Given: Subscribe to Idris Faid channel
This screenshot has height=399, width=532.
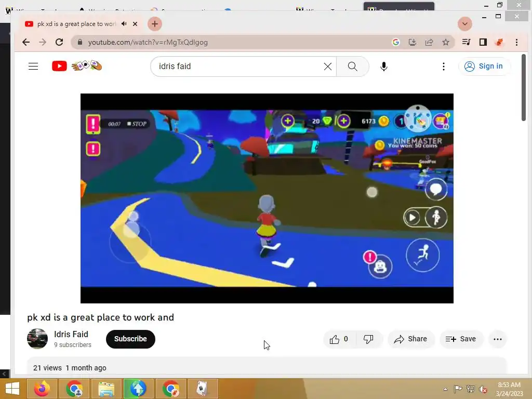Looking at the screenshot, I should pos(130,339).
